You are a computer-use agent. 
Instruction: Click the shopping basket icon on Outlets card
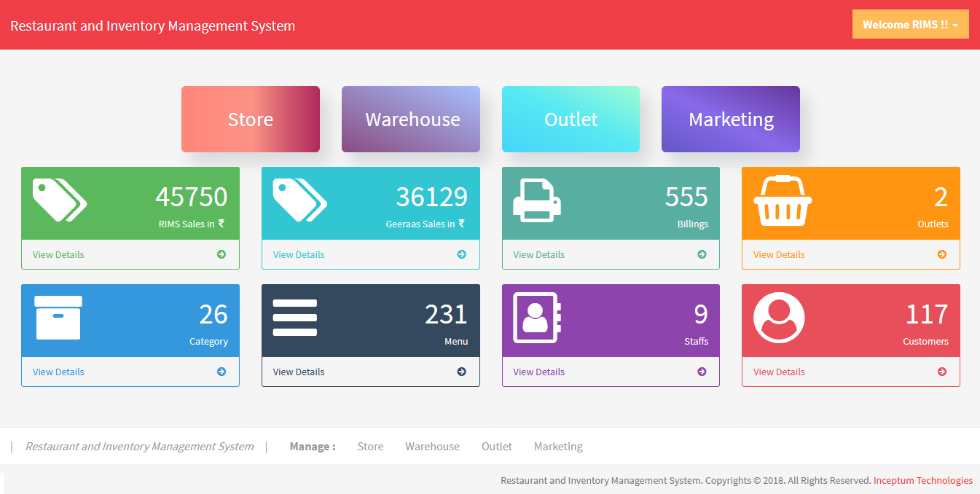click(782, 200)
